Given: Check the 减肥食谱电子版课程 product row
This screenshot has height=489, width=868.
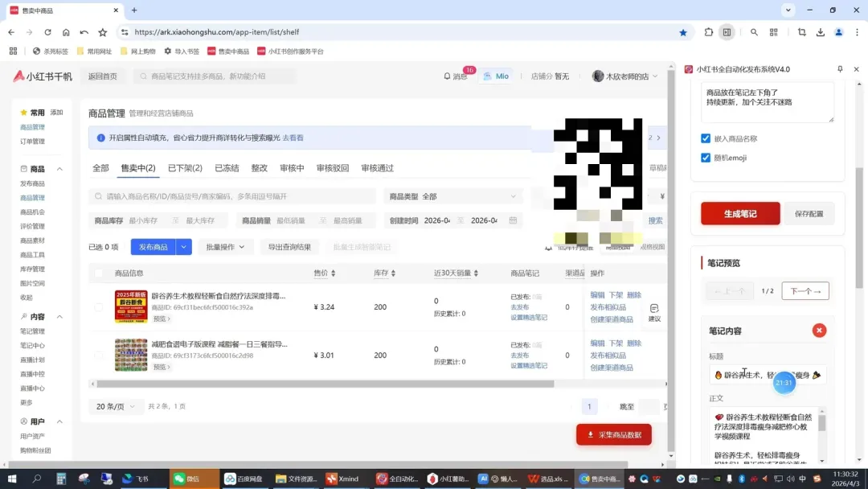Looking at the screenshot, I should [99, 355].
